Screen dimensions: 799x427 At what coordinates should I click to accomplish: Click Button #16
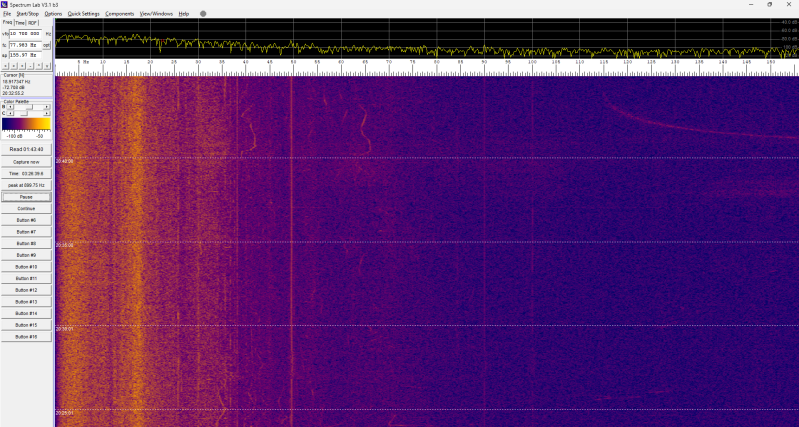click(x=26, y=337)
